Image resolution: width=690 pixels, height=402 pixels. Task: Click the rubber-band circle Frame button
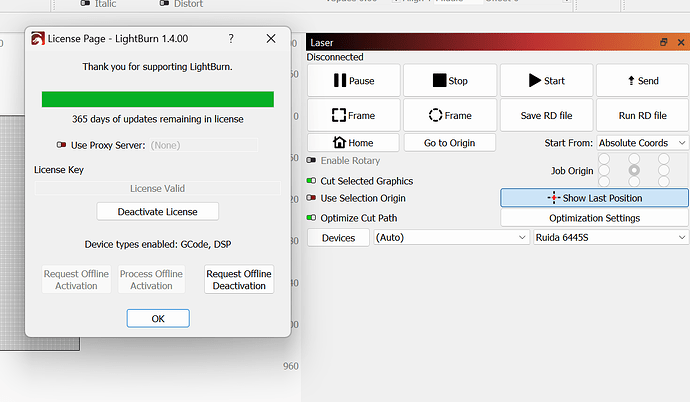(450, 115)
